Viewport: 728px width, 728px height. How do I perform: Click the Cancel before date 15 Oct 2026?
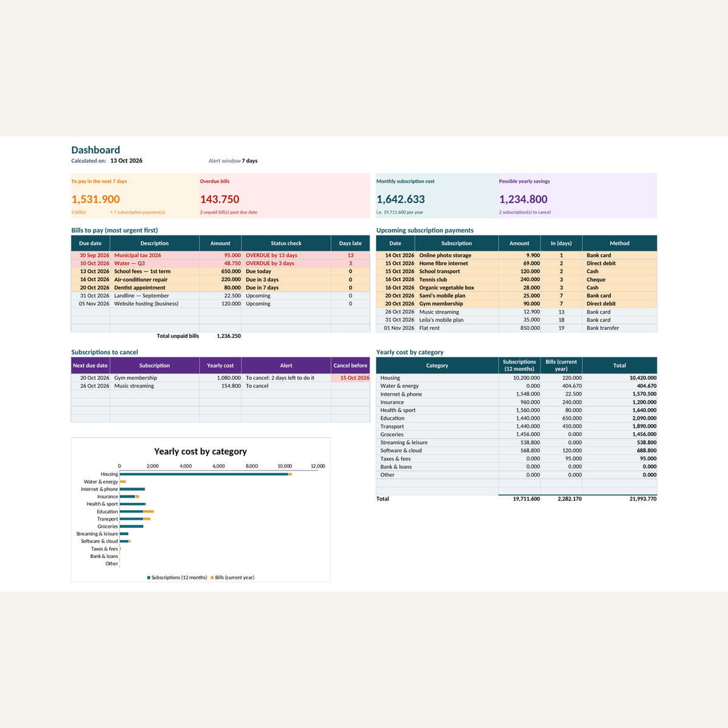point(351,378)
